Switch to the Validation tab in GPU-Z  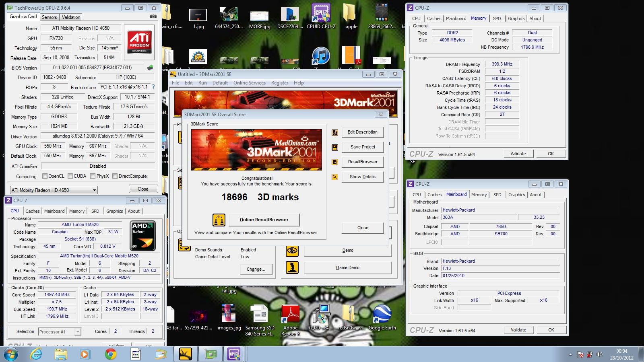(x=71, y=17)
